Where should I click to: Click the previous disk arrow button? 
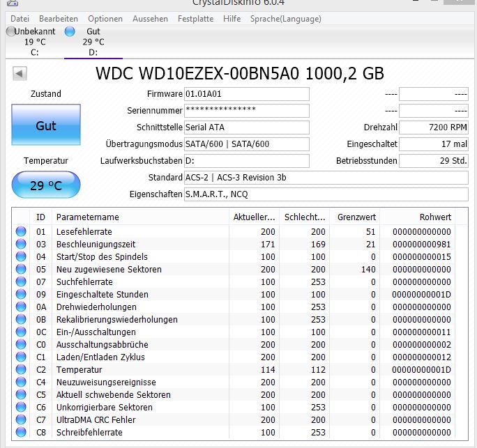click(20, 73)
